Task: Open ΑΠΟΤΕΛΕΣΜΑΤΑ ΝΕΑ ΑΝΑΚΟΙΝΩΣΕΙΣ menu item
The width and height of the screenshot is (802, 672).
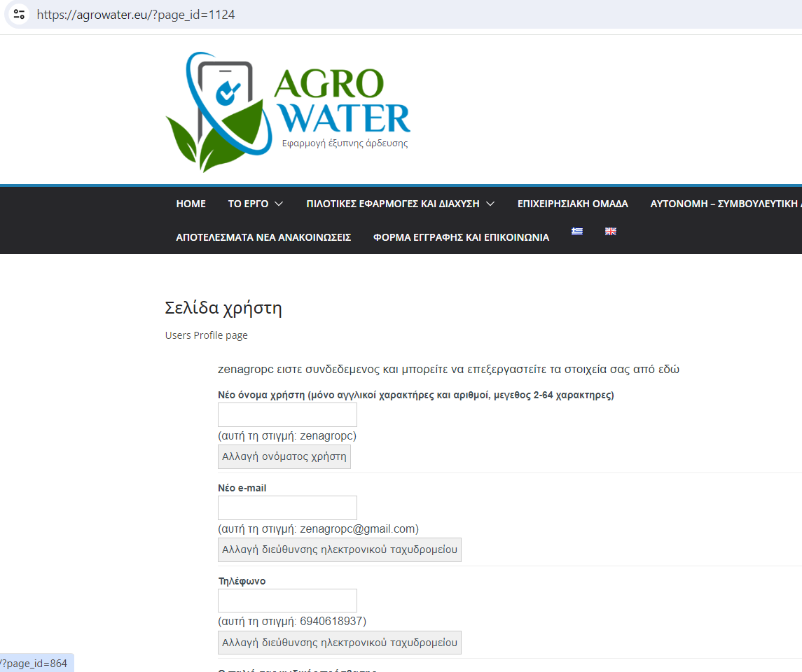Action: (x=263, y=237)
